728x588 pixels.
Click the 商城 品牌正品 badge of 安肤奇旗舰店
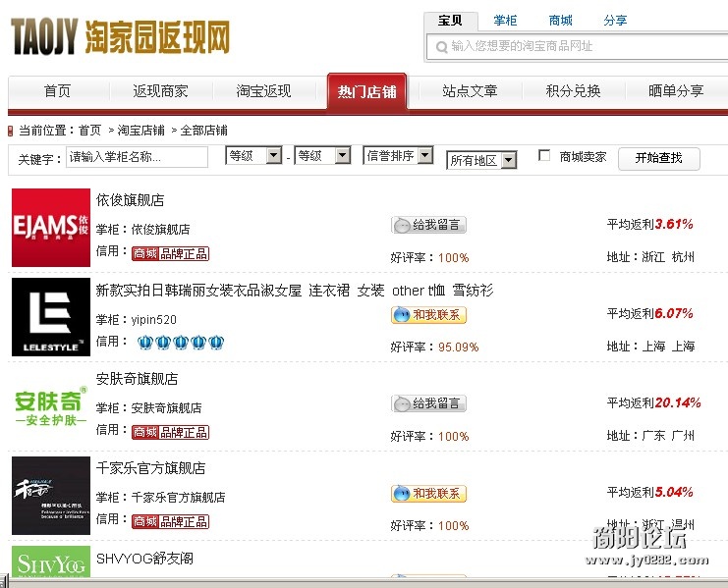coord(170,432)
